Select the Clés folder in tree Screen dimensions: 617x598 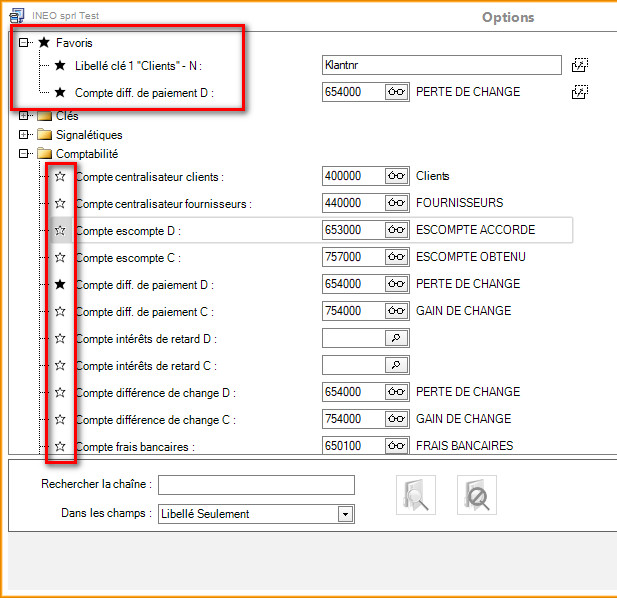67,116
